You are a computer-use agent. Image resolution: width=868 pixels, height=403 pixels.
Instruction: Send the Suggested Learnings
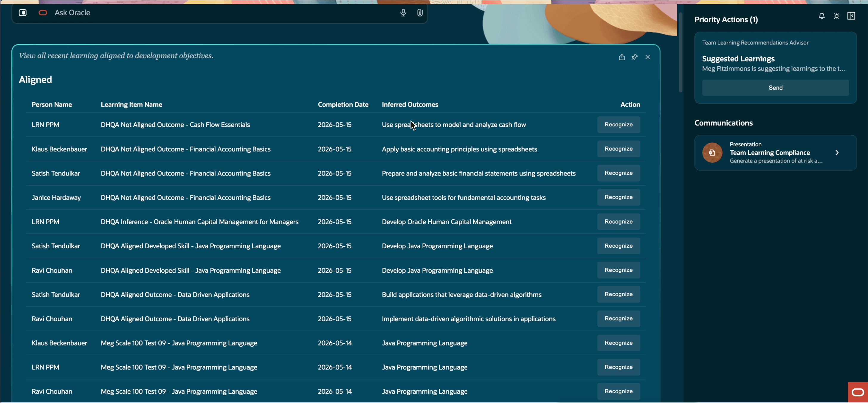[775, 88]
